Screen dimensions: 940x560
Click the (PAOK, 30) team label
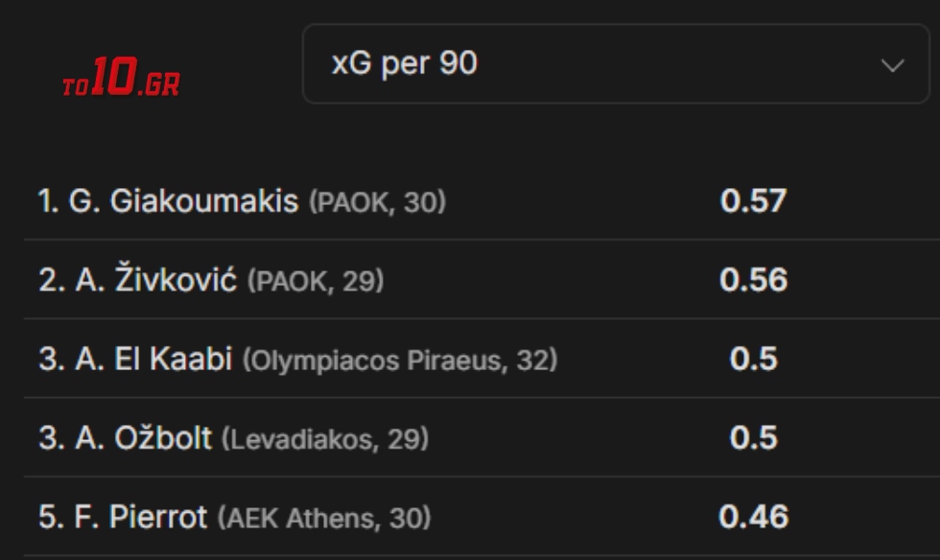[377, 202]
